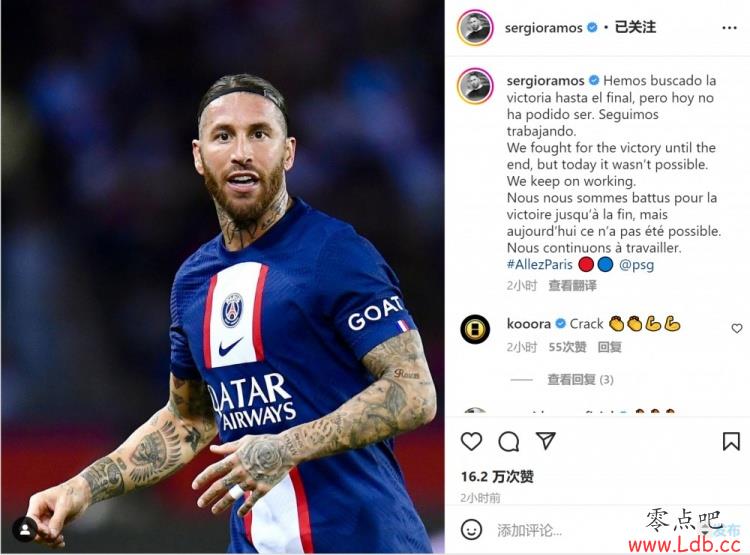
Task: Show tagged people icon on photo
Action: coord(25,530)
